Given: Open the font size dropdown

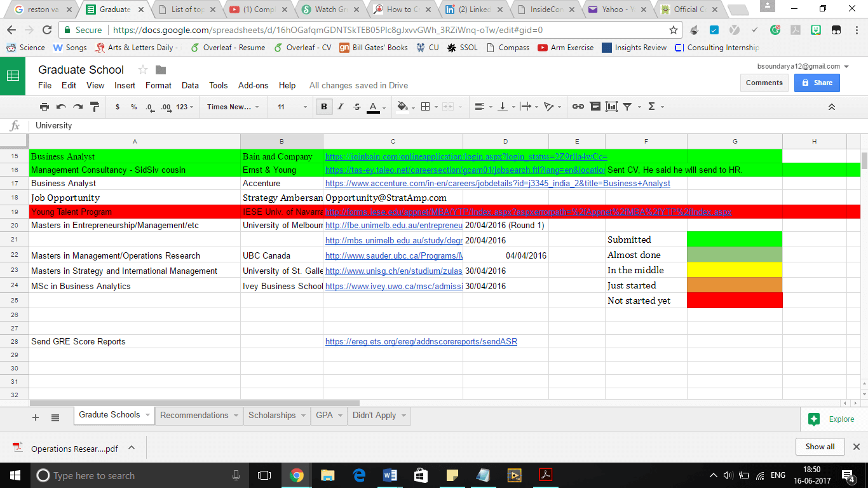Looking at the screenshot, I should coord(292,107).
